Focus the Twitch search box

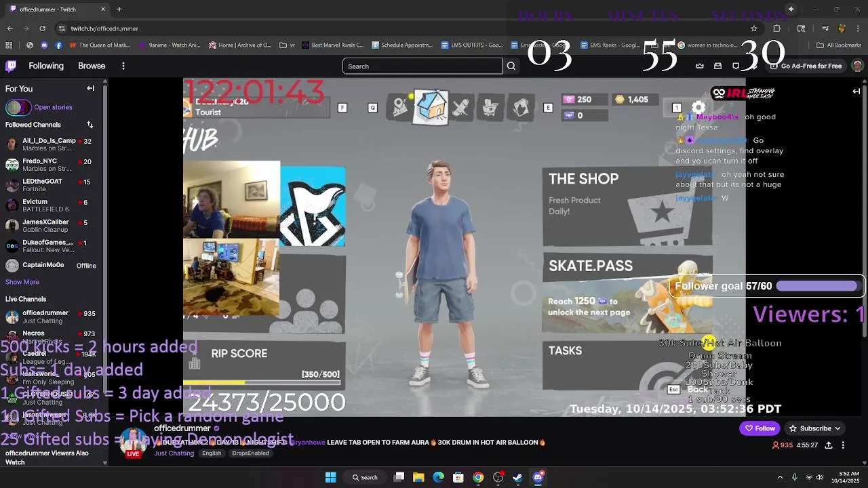422,66
